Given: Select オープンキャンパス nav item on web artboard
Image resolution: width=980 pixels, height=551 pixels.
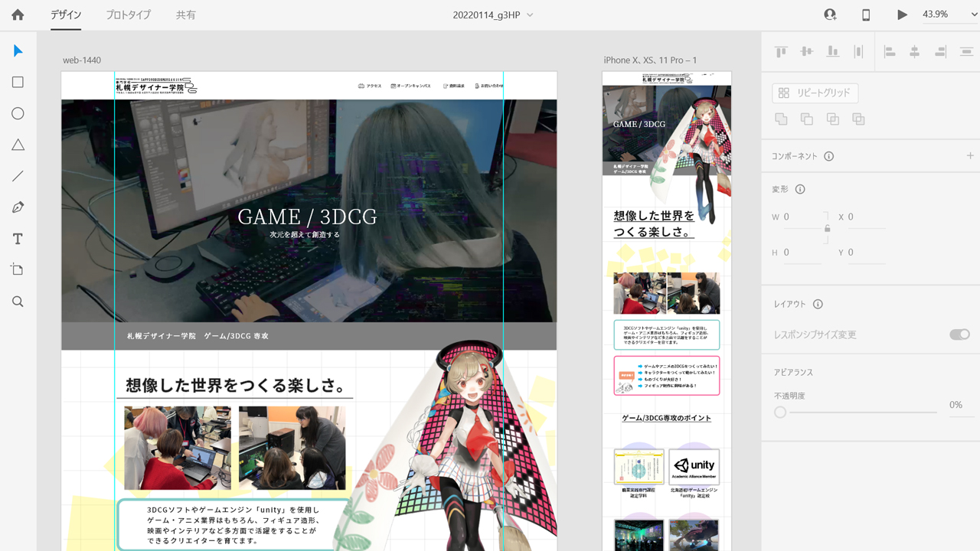Looking at the screenshot, I should click(410, 86).
